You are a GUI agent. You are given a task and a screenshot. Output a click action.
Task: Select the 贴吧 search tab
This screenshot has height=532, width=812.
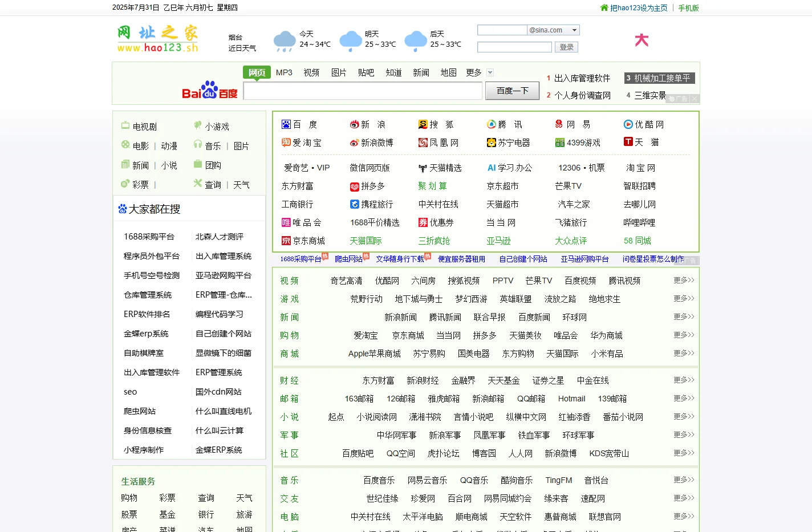366,72
